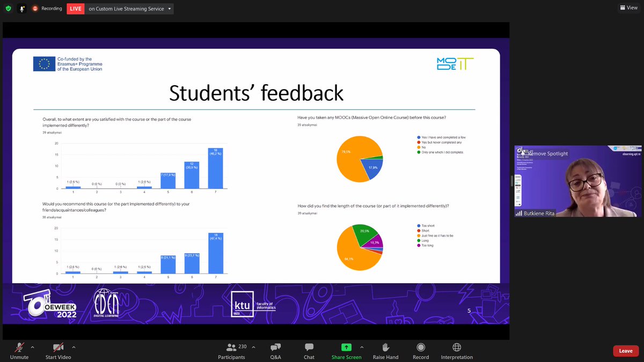Click the microphone icon in the top bar

[20, 8]
